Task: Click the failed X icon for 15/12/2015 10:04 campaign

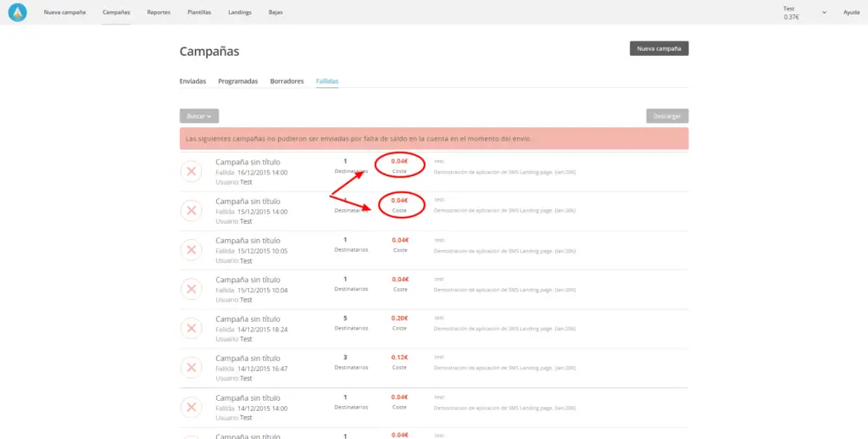Action: (192, 289)
